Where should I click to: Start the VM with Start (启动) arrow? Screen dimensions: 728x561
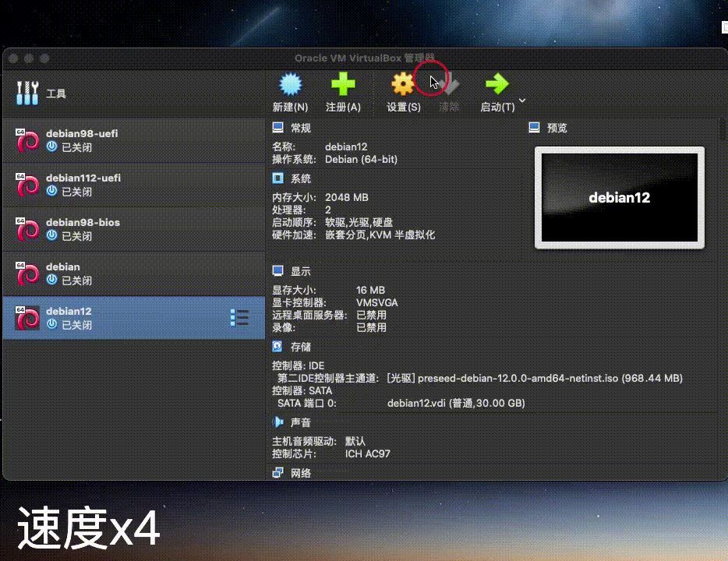pos(497,84)
